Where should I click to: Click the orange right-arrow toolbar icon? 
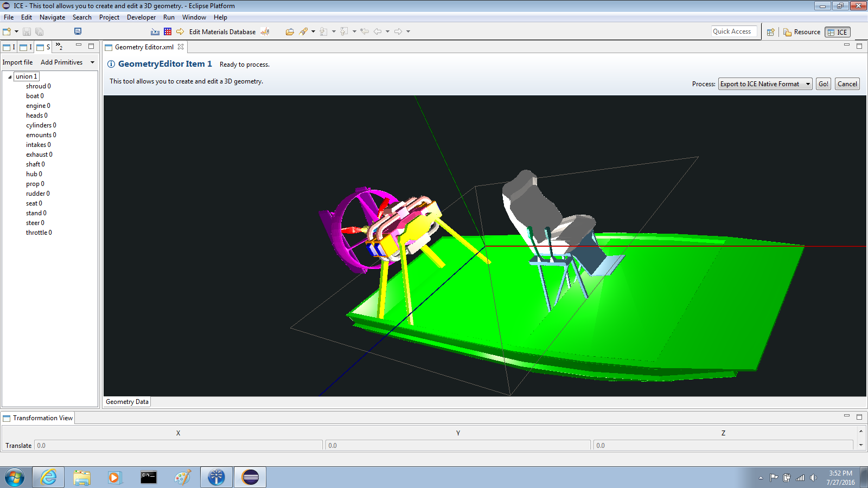[x=180, y=31]
